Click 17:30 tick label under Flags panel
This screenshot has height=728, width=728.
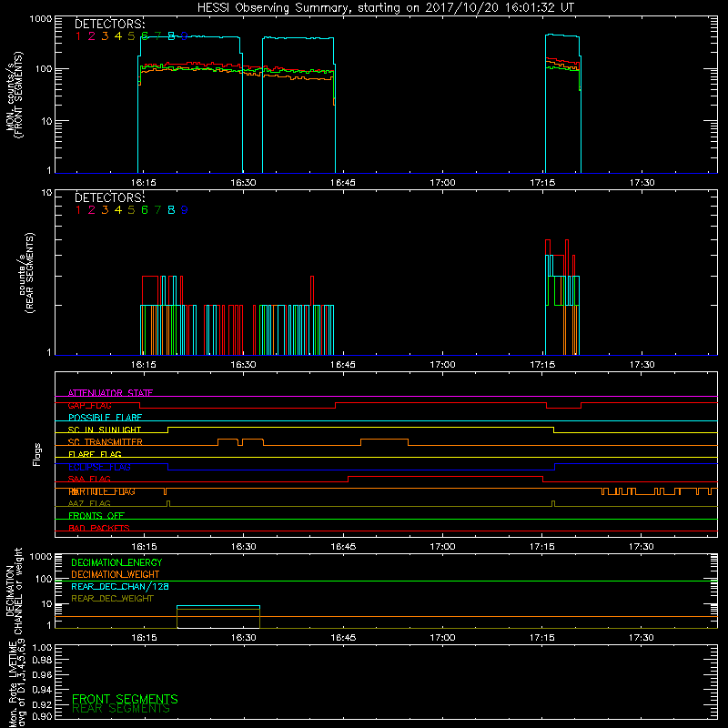click(642, 547)
